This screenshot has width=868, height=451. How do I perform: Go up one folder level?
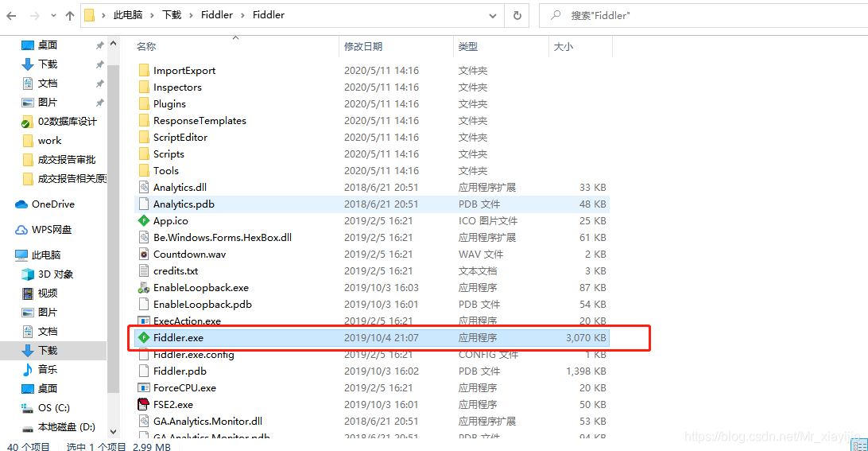pos(70,16)
